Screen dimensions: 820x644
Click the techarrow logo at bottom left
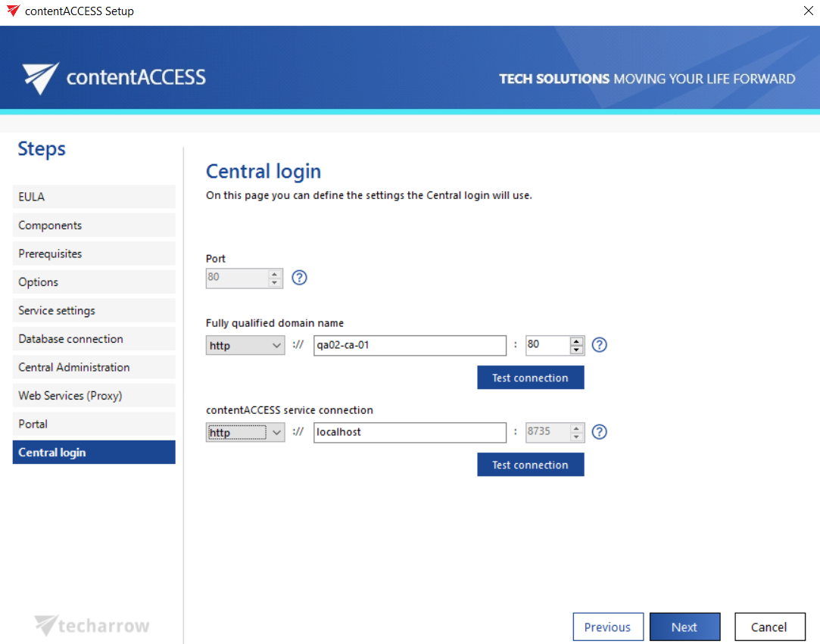click(91, 626)
